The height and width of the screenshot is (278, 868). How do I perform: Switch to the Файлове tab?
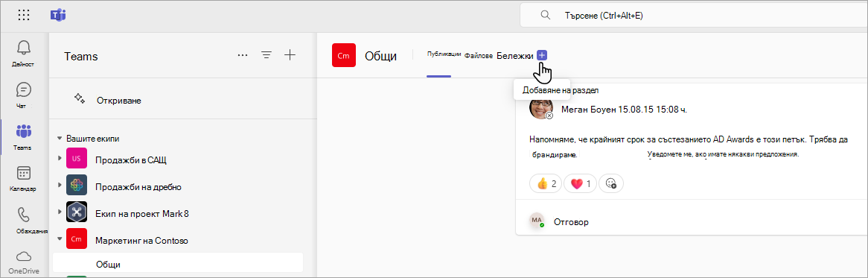478,55
